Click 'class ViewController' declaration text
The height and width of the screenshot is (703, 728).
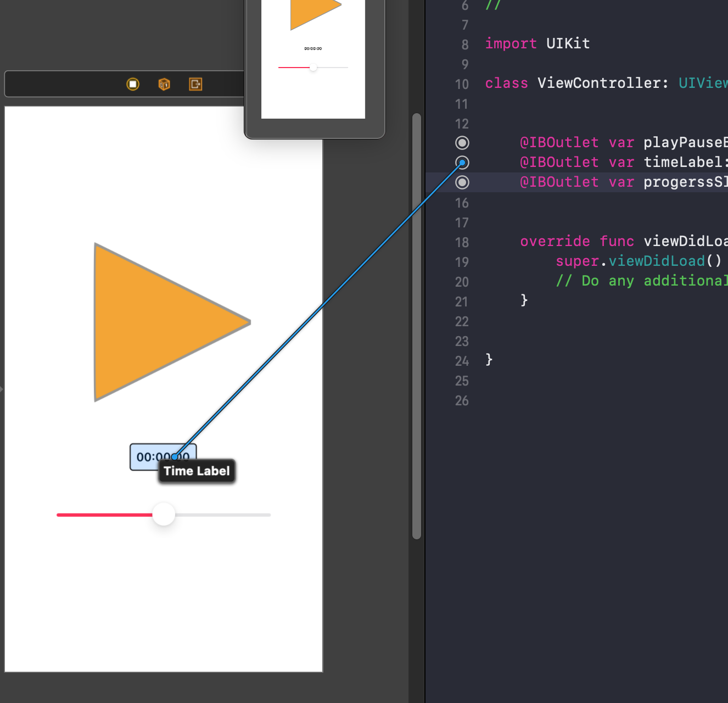click(x=576, y=83)
